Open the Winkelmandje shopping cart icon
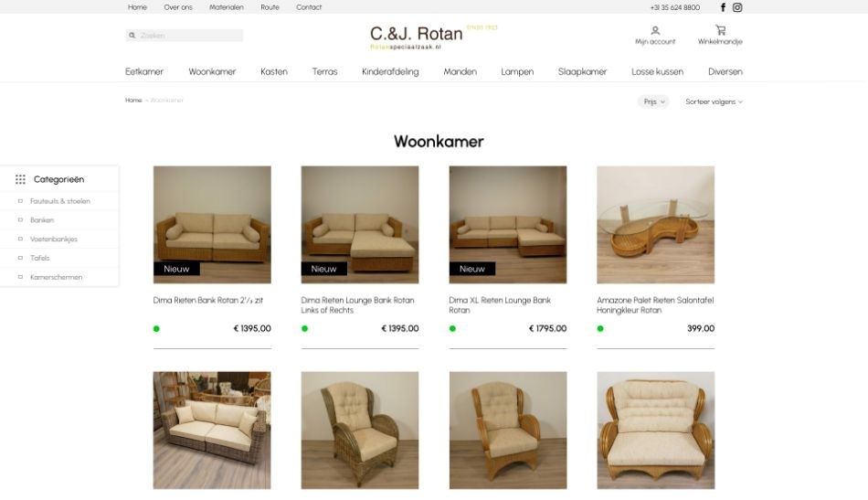The image size is (868, 500). click(720, 30)
